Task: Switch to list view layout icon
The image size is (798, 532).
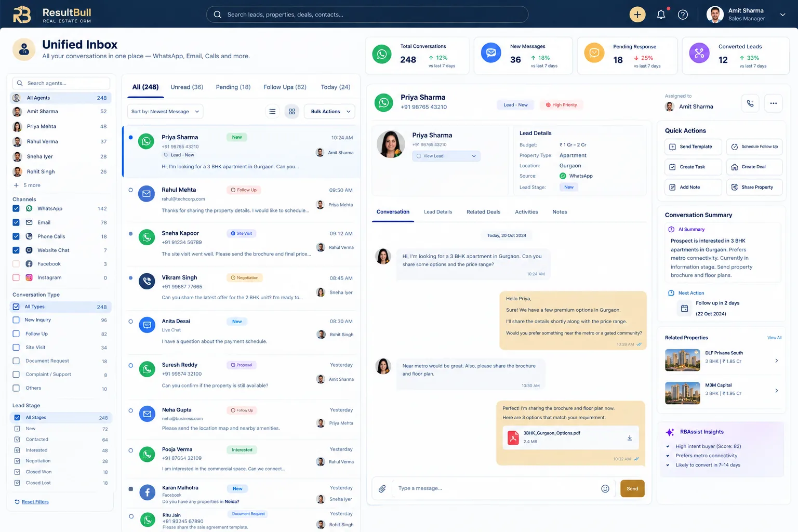Action: click(x=272, y=111)
